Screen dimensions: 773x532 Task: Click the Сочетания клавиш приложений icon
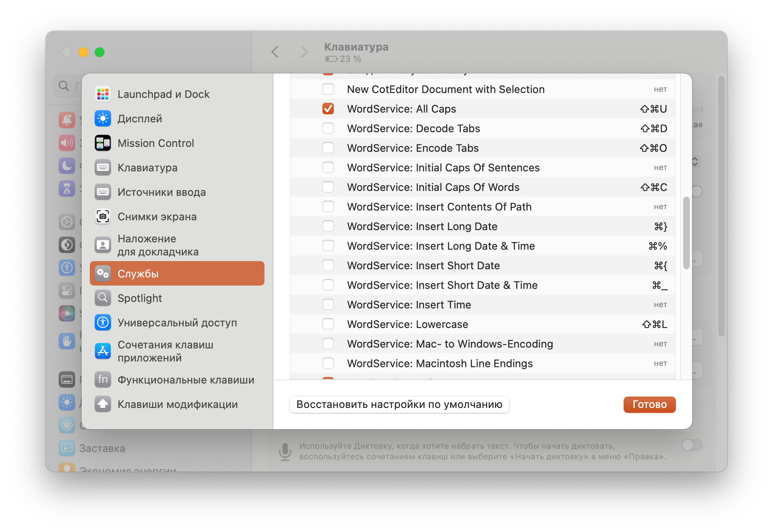[x=103, y=351]
